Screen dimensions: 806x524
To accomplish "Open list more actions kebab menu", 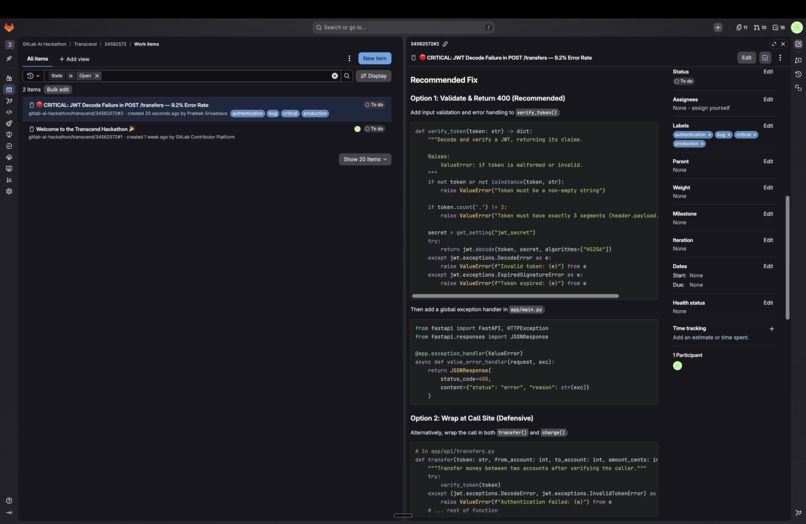I will 349,59.
